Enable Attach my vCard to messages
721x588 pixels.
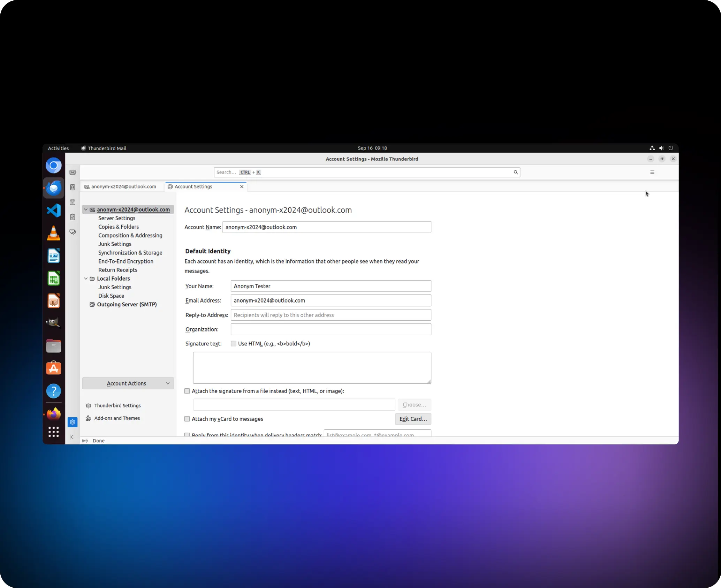tap(187, 419)
